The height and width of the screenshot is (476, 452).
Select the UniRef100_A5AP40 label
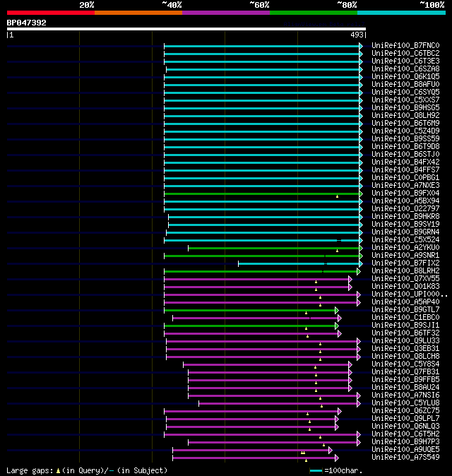coord(405,302)
